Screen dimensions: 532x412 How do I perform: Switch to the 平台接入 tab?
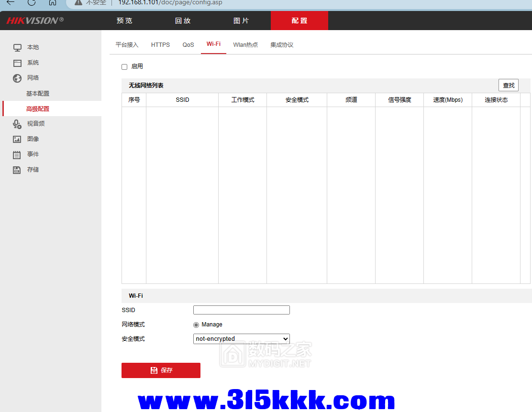[127, 45]
